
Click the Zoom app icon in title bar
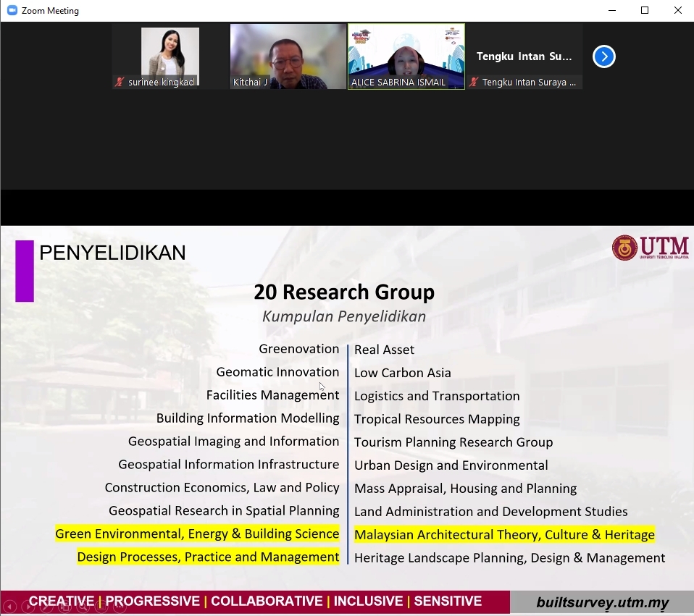click(x=12, y=10)
